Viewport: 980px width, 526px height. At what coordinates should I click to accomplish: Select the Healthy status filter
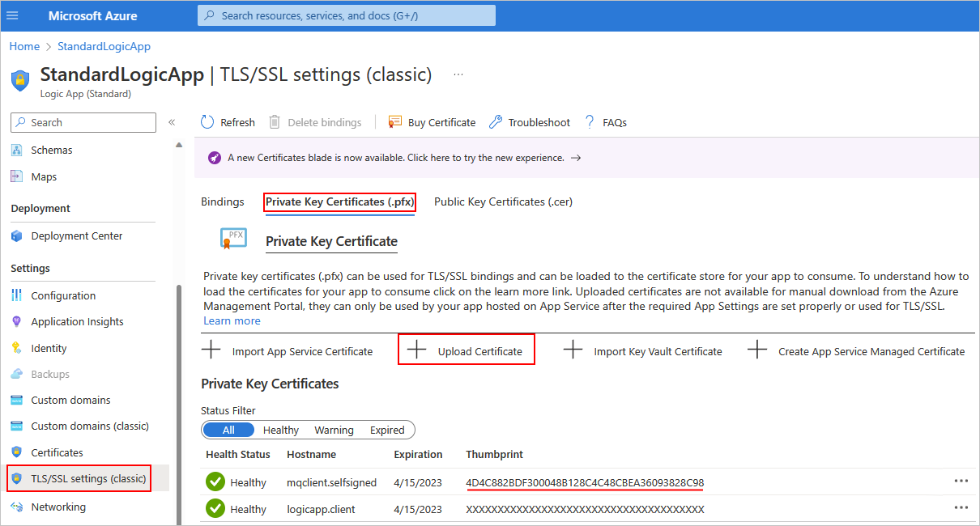point(281,430)
